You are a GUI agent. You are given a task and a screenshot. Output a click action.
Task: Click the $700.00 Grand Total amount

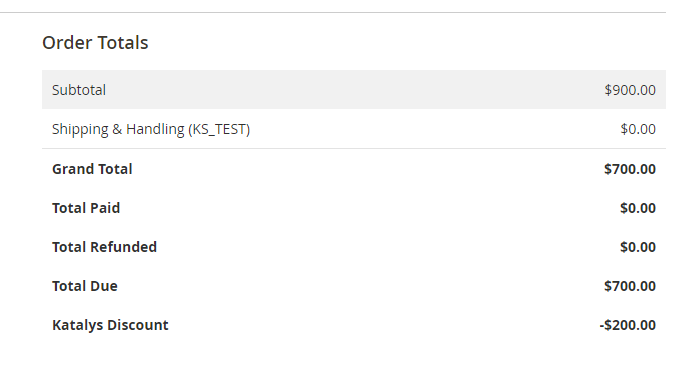(x=630, y=169)
